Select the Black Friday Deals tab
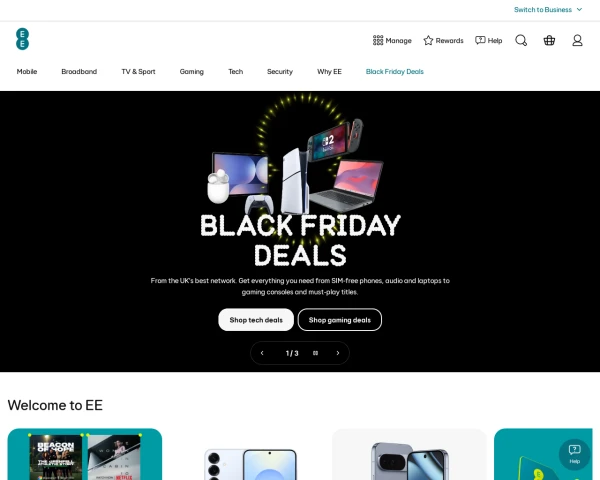 point(395,72)
